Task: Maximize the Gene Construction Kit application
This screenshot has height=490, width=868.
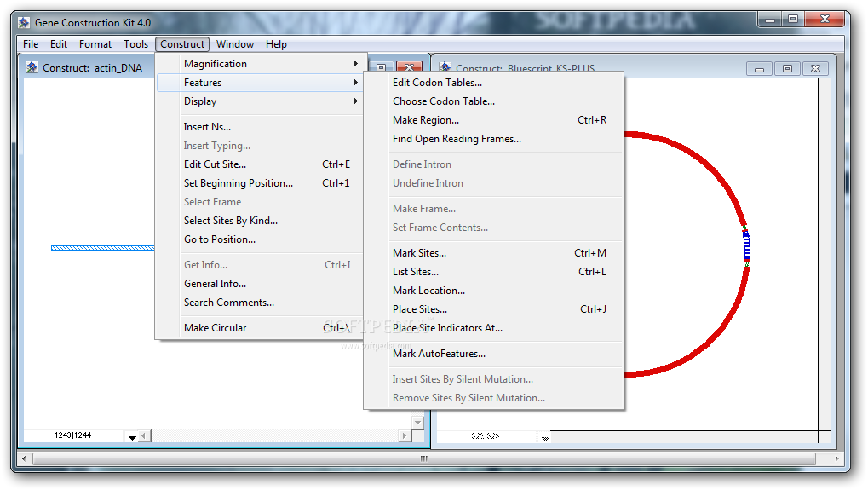Action: point(793,20)
